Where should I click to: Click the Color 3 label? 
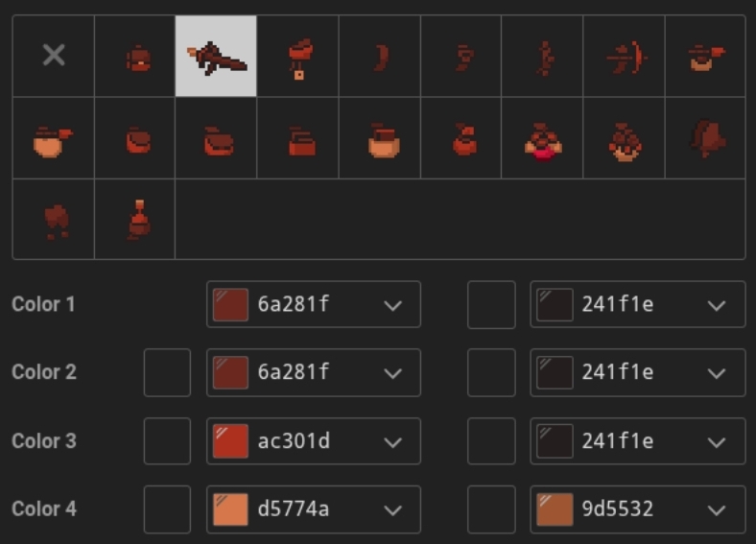point(44,440)
